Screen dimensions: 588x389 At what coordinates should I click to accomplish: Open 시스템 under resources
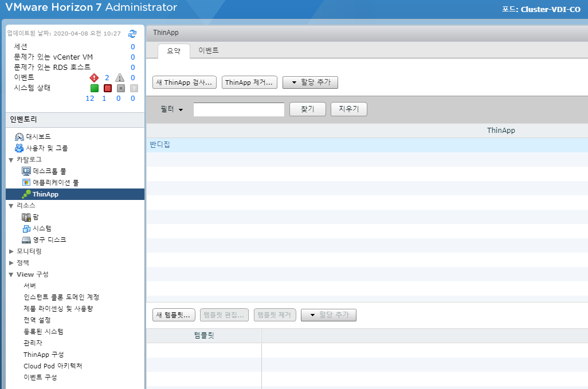click(42, 228)
